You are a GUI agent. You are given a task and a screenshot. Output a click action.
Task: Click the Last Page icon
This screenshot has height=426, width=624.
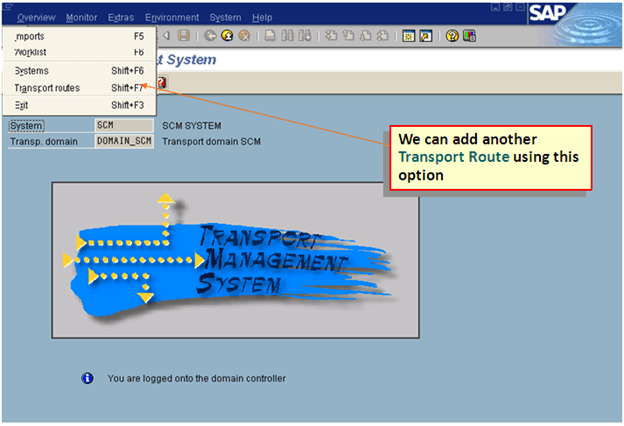point(382,36)
